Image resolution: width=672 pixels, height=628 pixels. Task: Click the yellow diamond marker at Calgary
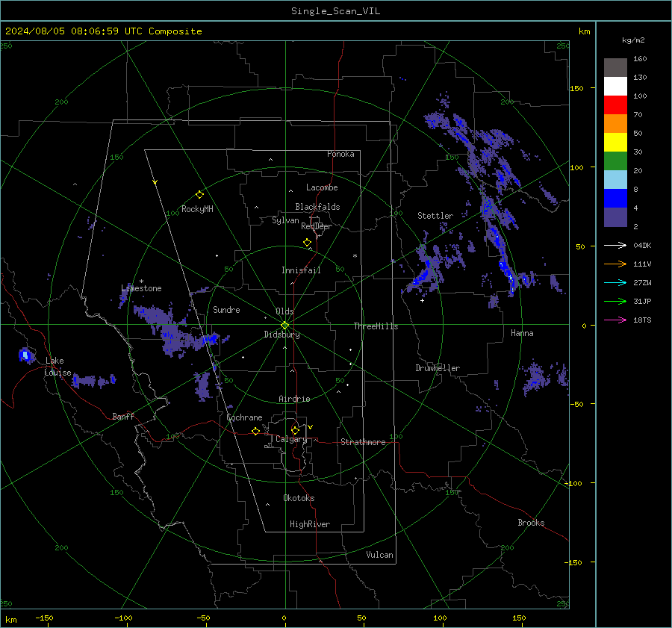coord(295,430)
